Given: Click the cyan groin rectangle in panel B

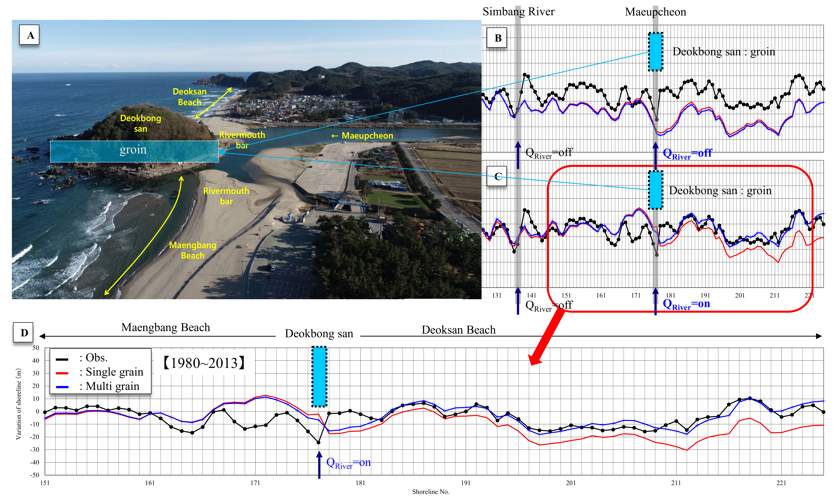Looking at the screenshot, I should point(655,52).
